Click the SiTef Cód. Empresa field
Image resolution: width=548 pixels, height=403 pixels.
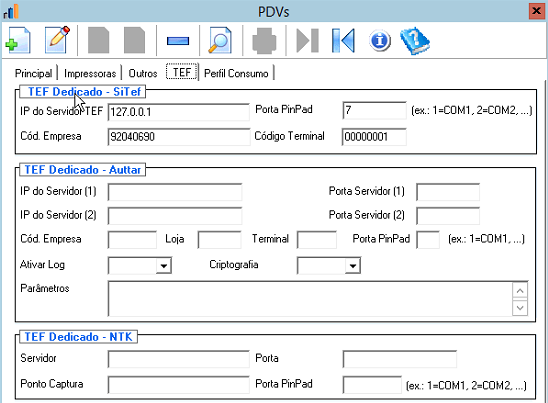point(179,136)
